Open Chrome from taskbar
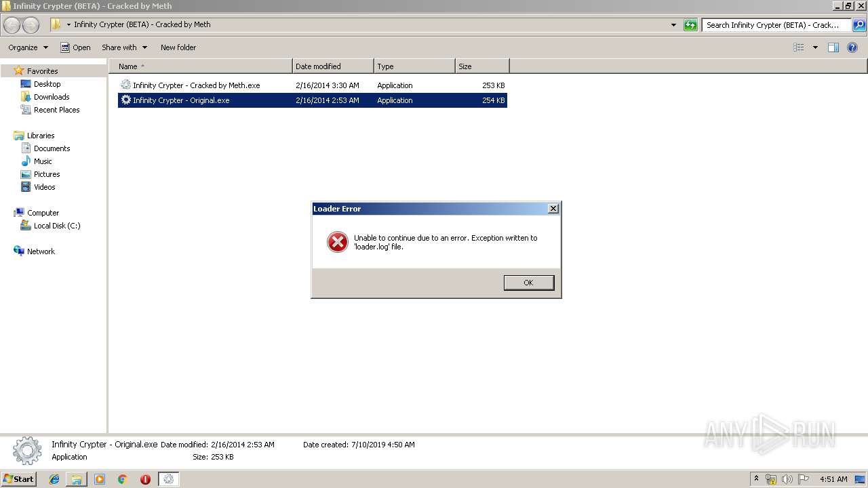868x488 pixels. pyautogui.click(x=123, y=479)
